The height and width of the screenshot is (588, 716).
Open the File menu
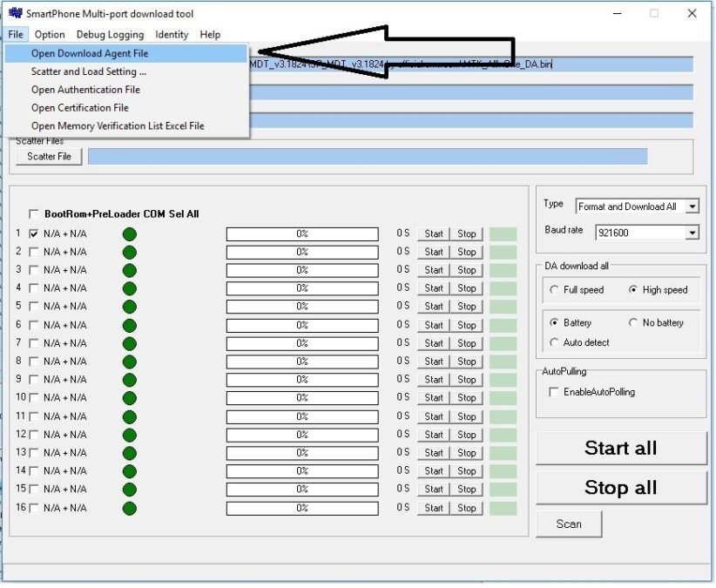16,35
